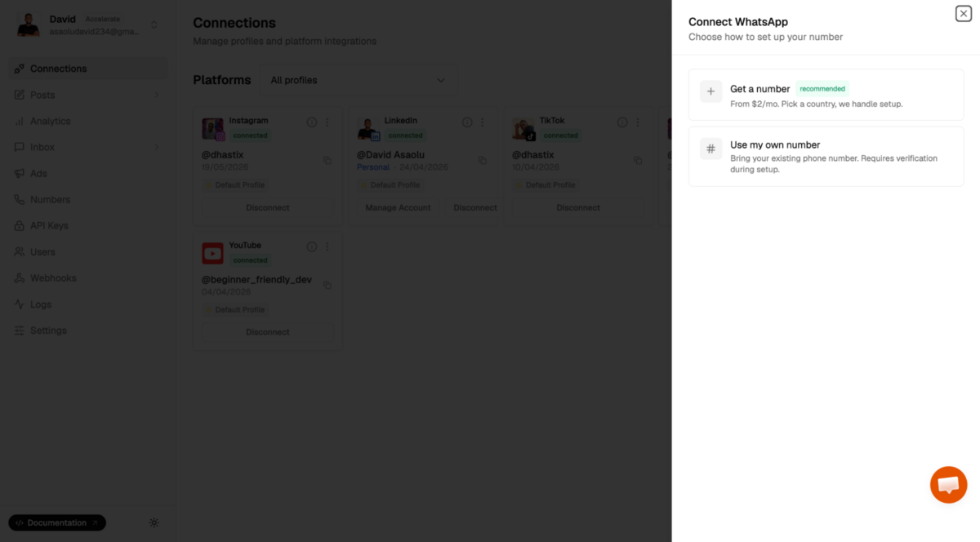Click the connected badge on YouTube card
The height and width of the screenshot is (542, 980).
pyautogui.click(x=250, y=260)
